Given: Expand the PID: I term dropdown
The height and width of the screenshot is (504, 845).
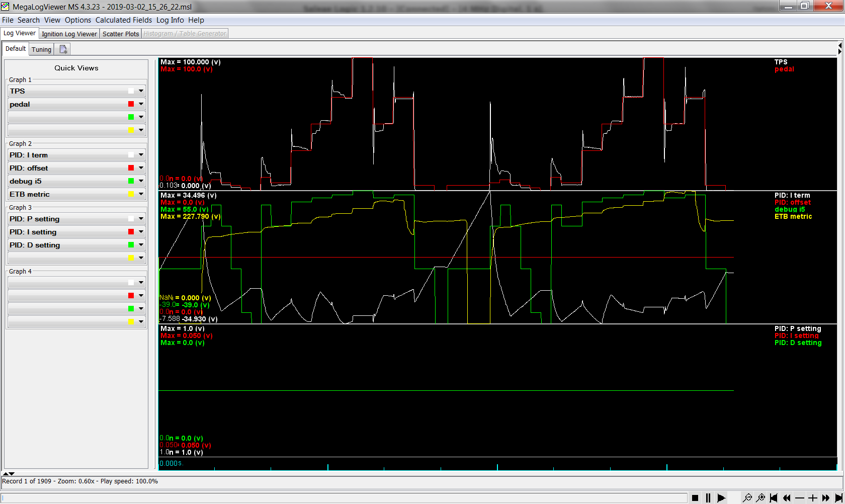Looking at the screenshot, I should [141, 155].
